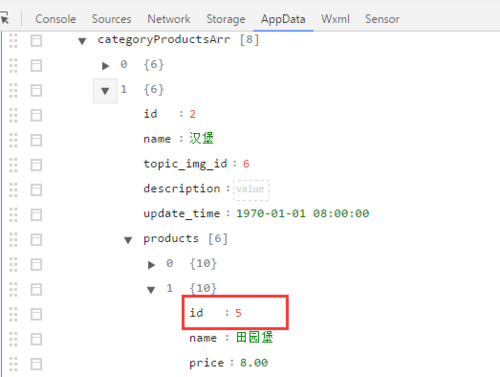Click the drag handle on products [6] row
The height and width of the screenshot is (377, 500).
[x=13, y=239]
